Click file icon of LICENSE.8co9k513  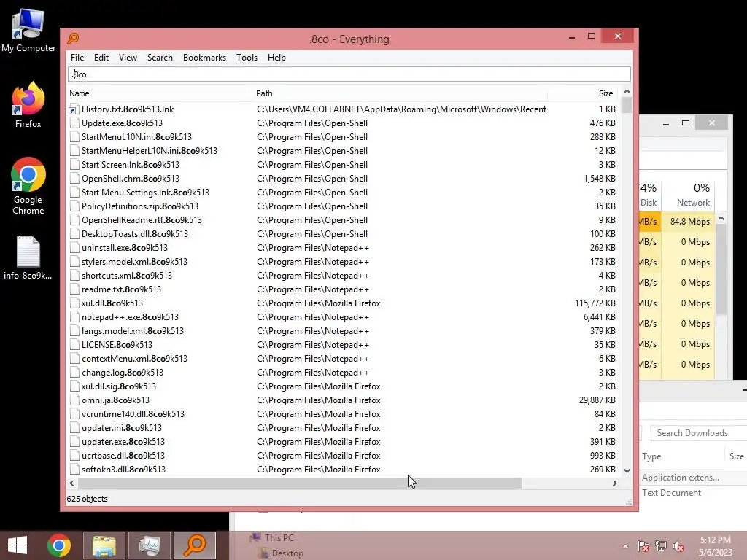point(74,345)
